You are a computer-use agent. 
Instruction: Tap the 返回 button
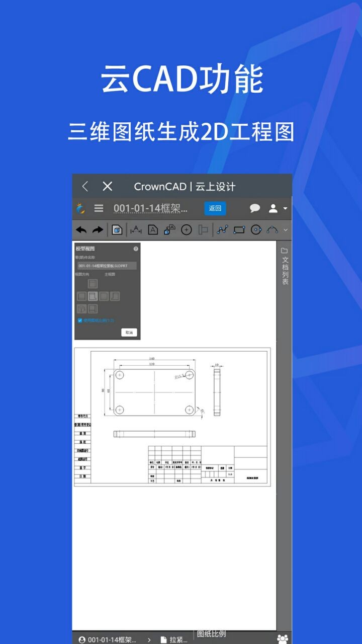click(x=215, y=208)
